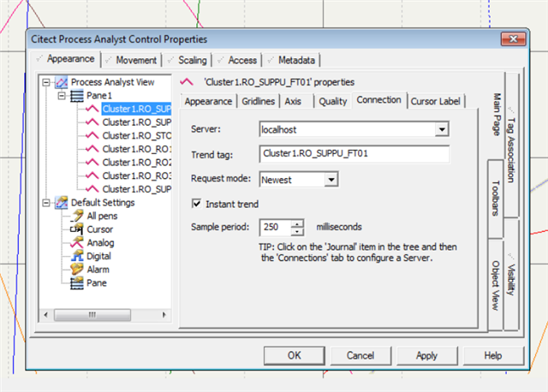The image size is (548, 392).
Task: Click the Default Settings icon
Action: (x=62, y=203)
